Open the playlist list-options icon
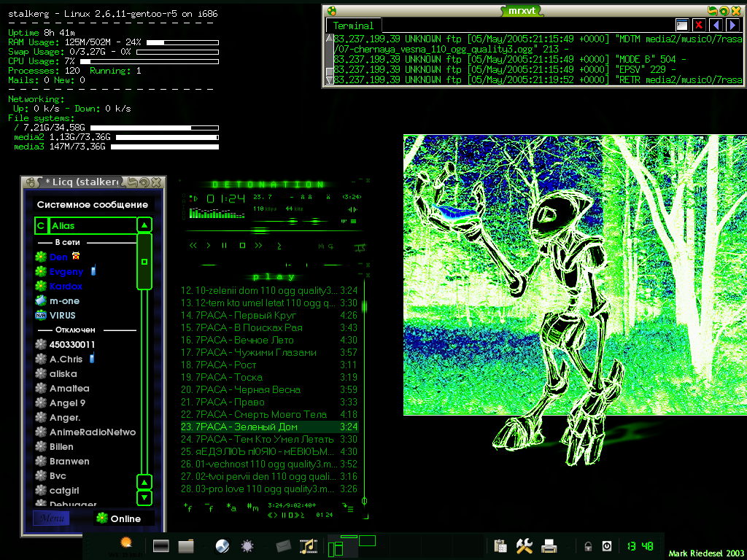Screen dimensions: 747x560 pos(347,507)
